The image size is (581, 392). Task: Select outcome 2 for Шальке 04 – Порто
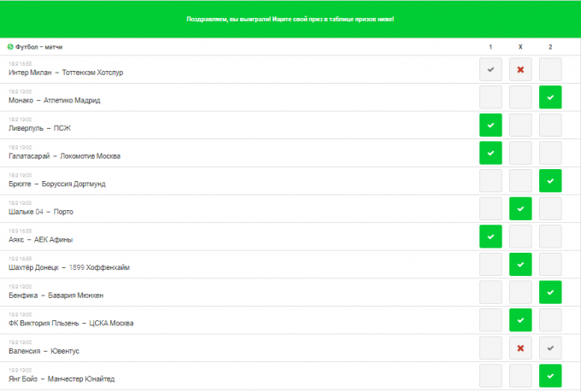point(550,208)
